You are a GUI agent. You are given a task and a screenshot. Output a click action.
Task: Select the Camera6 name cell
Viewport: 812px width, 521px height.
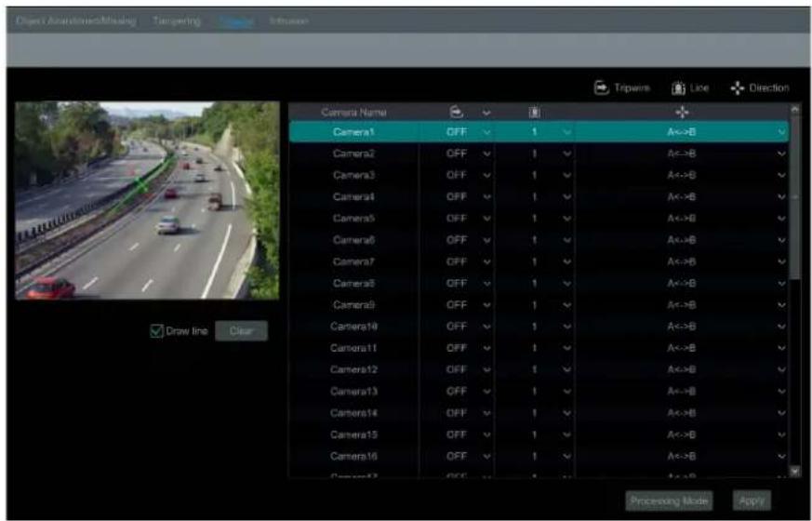[x=353, y=240]
